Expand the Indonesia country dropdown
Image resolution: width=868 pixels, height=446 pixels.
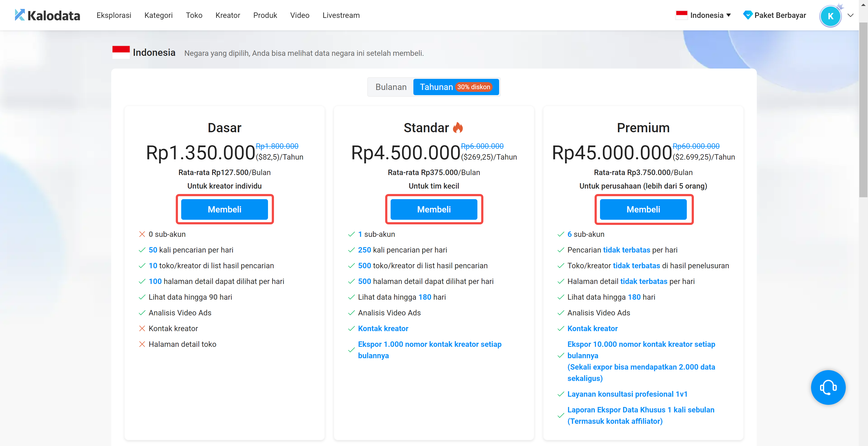pos(729,15)
